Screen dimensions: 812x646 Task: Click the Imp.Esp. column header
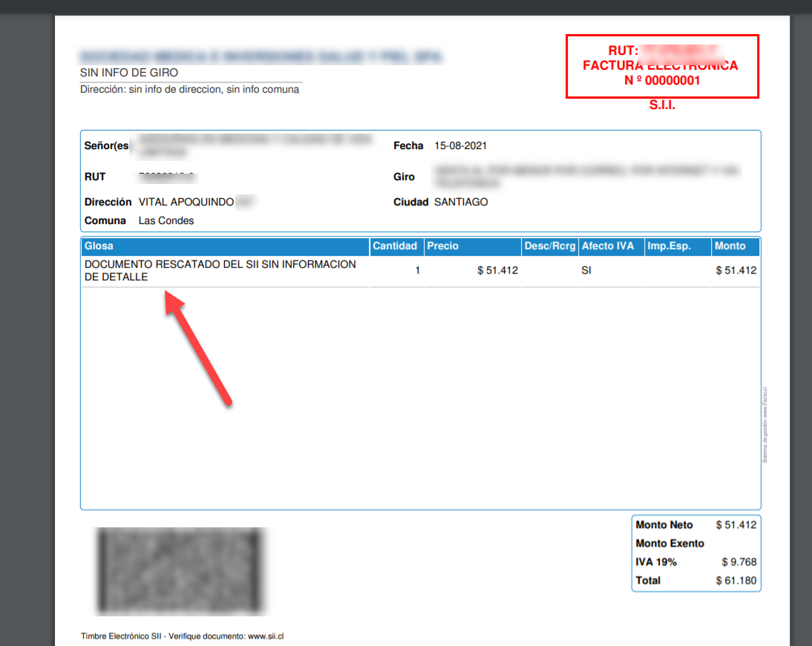tap(668, 246)
